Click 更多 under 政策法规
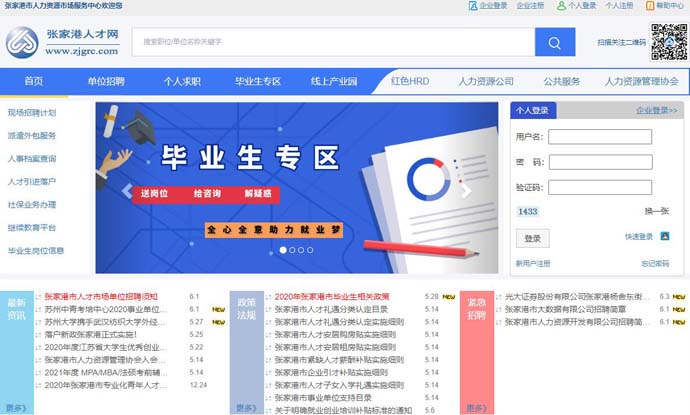690x415 pixels. (246, 408)
